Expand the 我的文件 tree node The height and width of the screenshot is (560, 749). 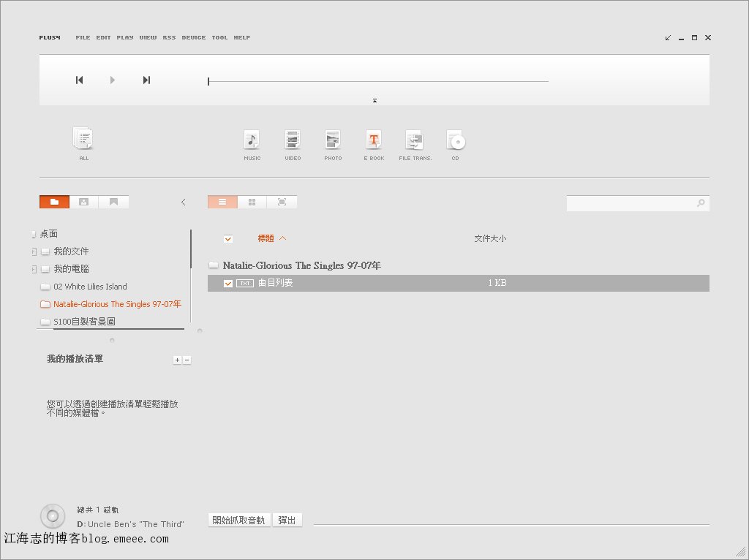[34, 251]
